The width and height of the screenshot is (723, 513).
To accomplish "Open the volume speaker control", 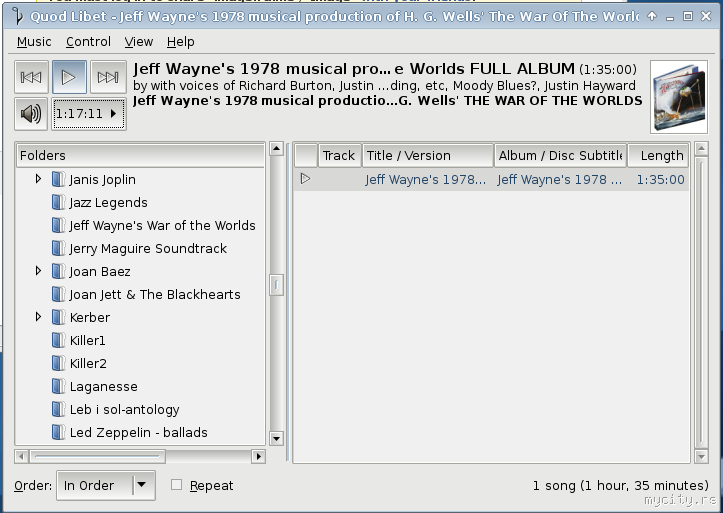I will [31, 114].
